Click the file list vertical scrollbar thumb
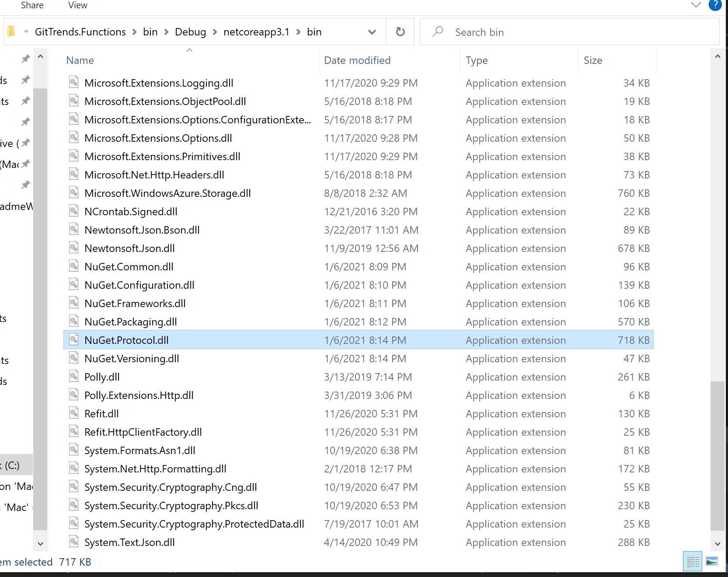The width and height of the screenshot is (728, 577). tap(718, 456)
